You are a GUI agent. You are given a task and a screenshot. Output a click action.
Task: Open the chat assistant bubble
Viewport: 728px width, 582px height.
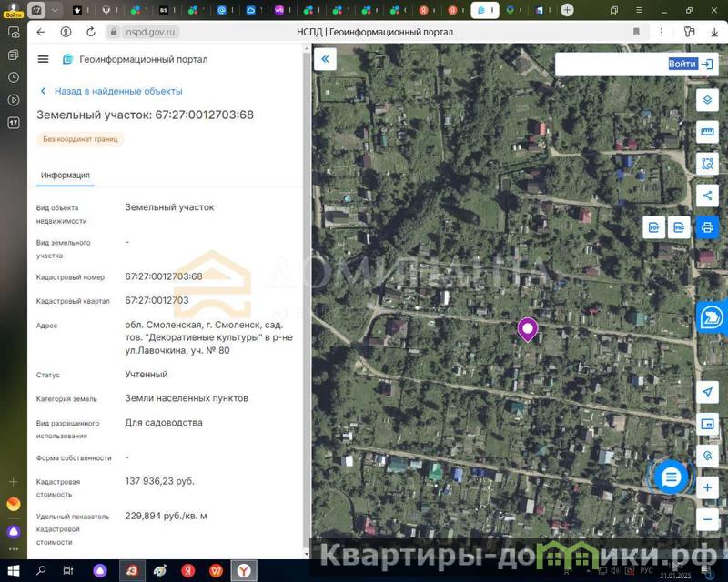(671, 476)
